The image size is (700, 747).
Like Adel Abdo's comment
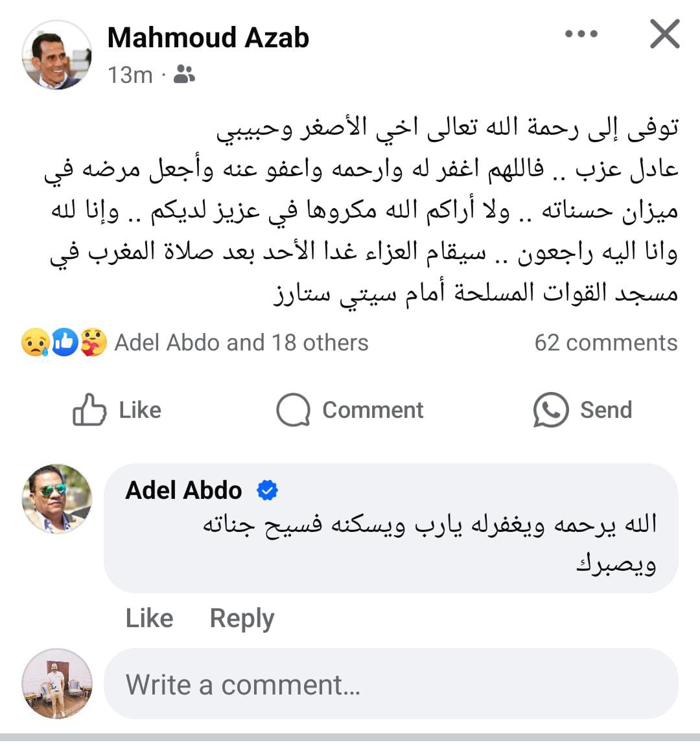[x=149, y=618]
